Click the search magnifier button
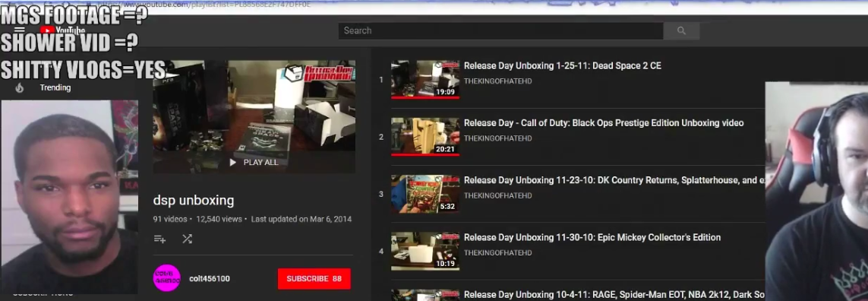The width and height of the screenshot is (868, 301). click(x=681, y=31)
